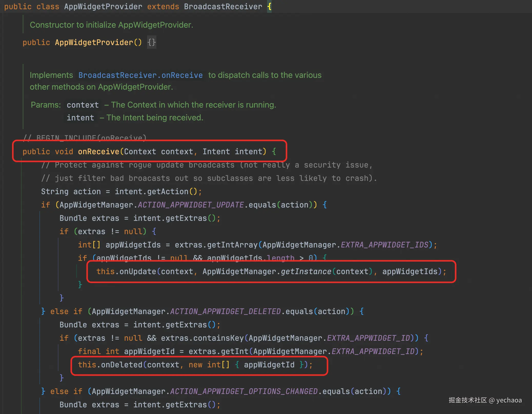Click the 'context' parameter in Params doc
The image size is (532, 414).
point(83,105)
